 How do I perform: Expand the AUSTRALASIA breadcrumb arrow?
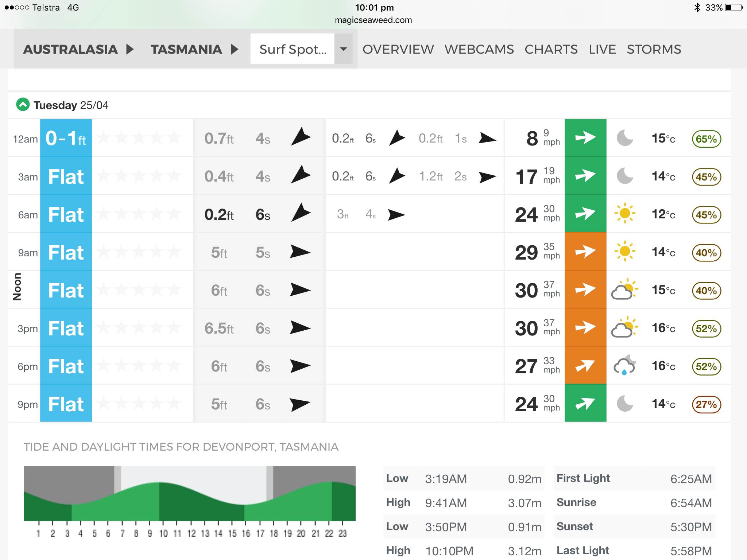coord(130,49)
